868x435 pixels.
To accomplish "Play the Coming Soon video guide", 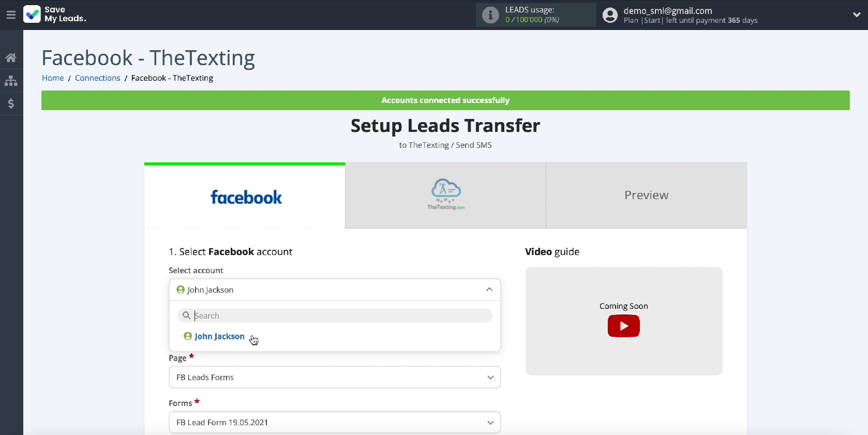I will pyautogui.click(x=624, y=326).
